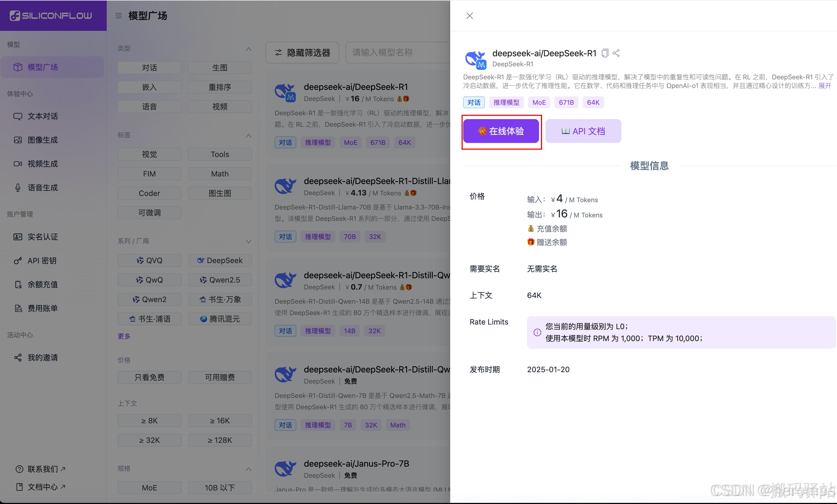Screen dimensions: 837x504
Task: Collapse the sidebar using the hamburger icon
Action: coord(118,16)
